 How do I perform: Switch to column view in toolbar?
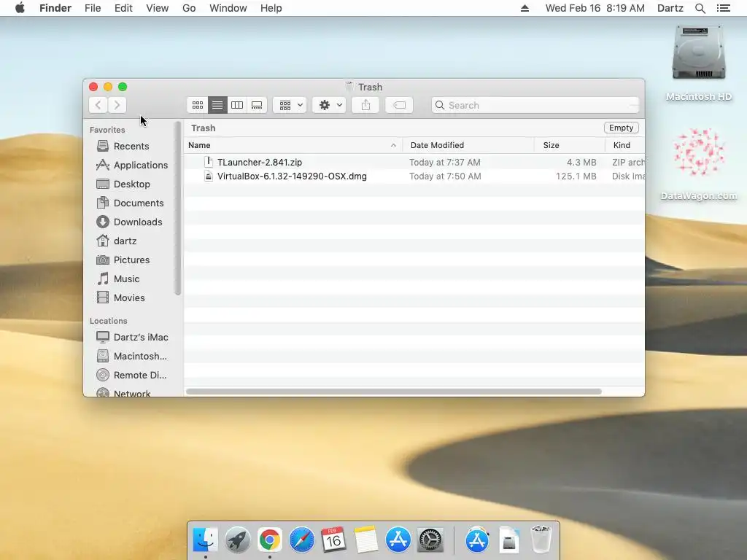click(x=237, y=105)
